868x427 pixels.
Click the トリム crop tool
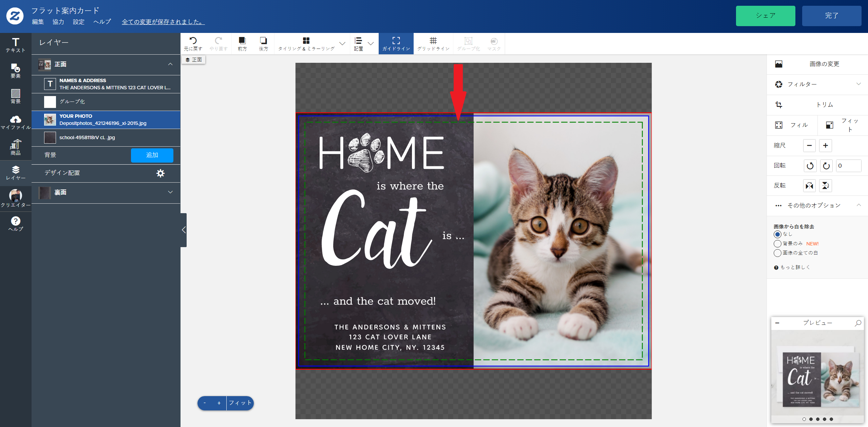click(x=817, y=105)
